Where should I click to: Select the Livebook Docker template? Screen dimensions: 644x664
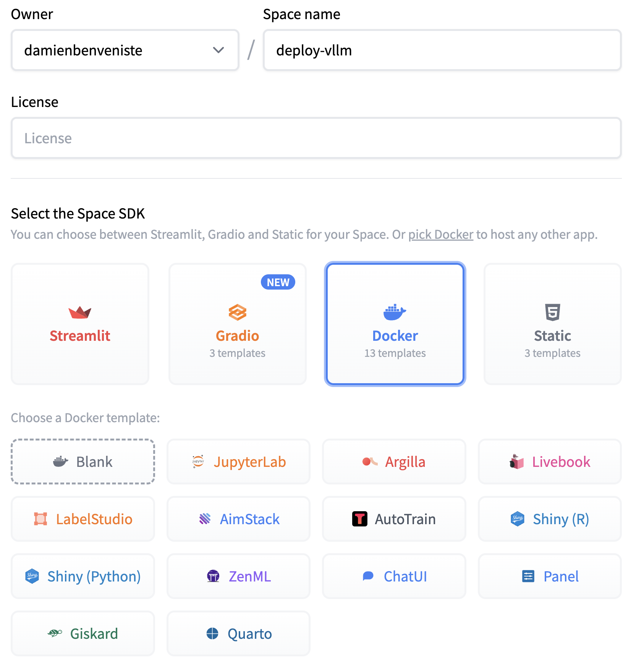549,462
